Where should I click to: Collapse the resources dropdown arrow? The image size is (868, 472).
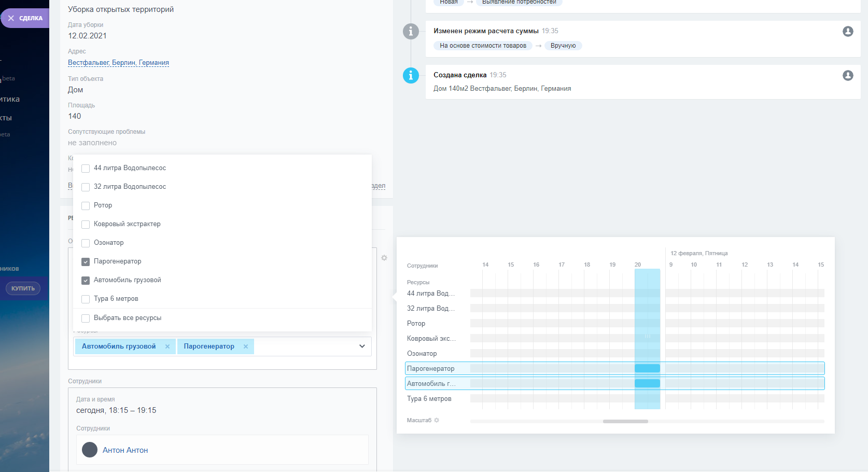click(x=362, y=346)
